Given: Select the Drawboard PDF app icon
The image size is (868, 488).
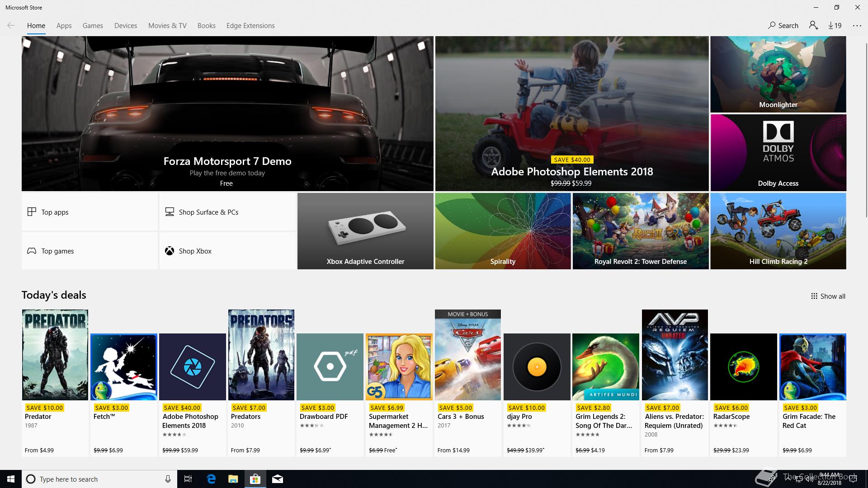Looking at the screenshot, I should tap(330, 367).
